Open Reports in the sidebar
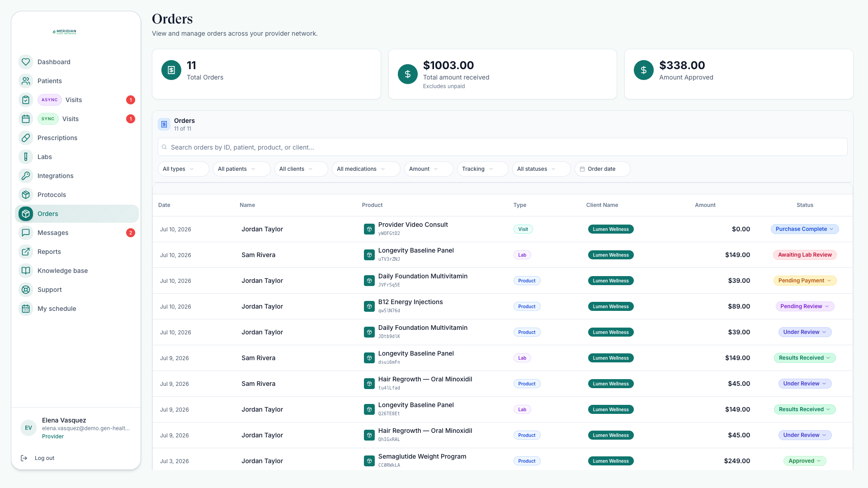868x488 pixels. pyautogui.click(x=77, y=252)
